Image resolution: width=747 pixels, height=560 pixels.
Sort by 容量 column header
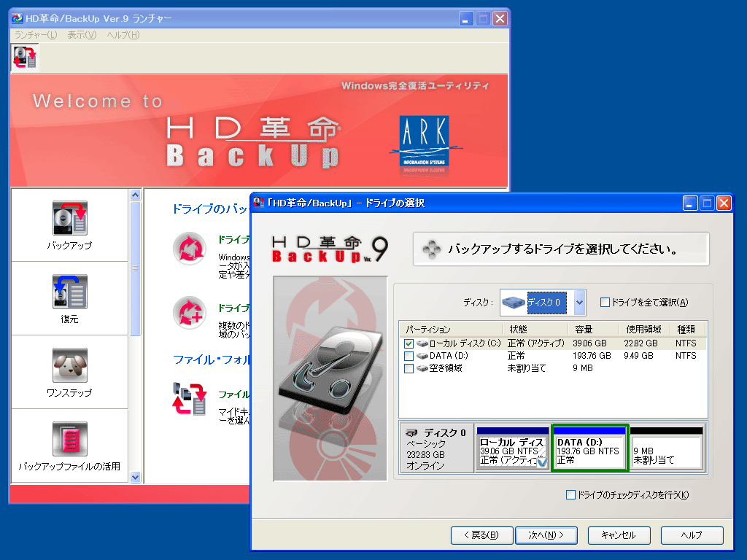coord(594,329)
